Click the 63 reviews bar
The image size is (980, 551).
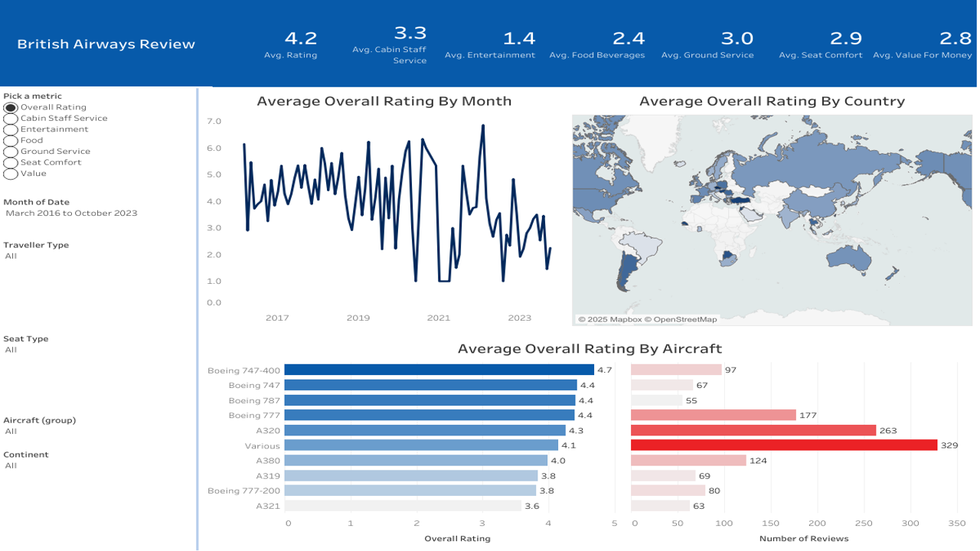click(660, 506)
